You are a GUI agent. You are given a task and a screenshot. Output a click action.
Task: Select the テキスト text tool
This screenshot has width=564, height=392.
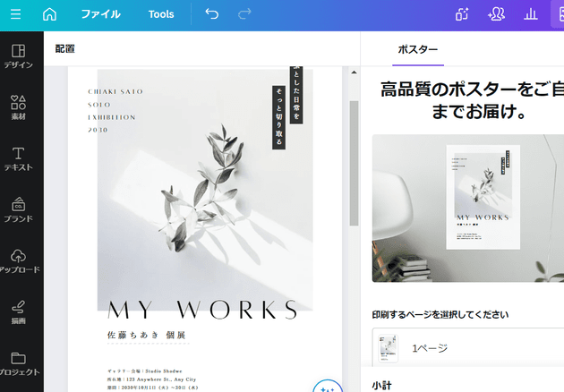tap(18, 158)
